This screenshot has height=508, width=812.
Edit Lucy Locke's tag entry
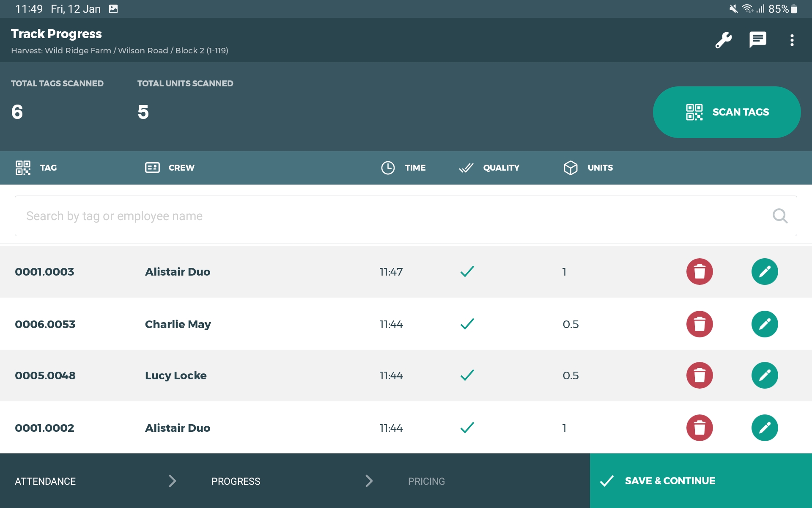[764, 375]
